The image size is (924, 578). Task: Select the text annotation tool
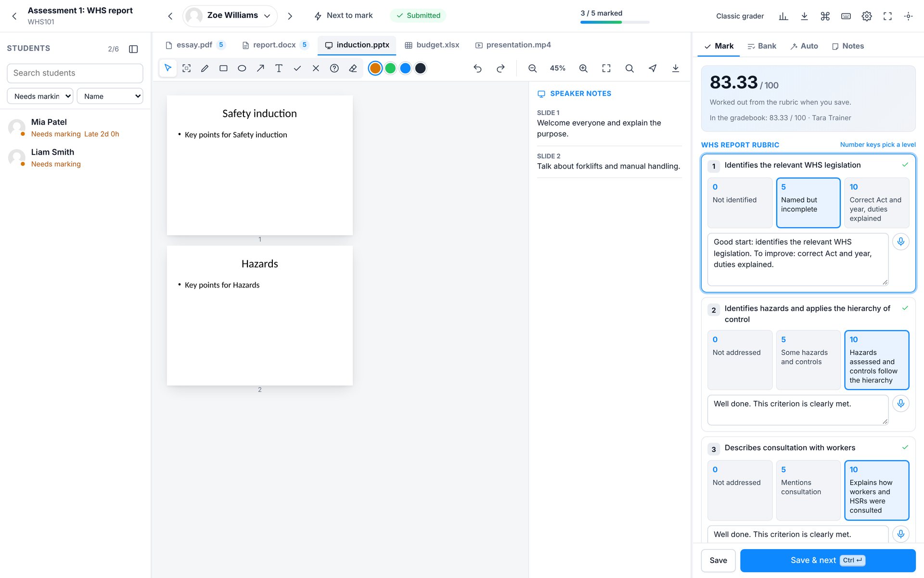(x=279, y=68)
